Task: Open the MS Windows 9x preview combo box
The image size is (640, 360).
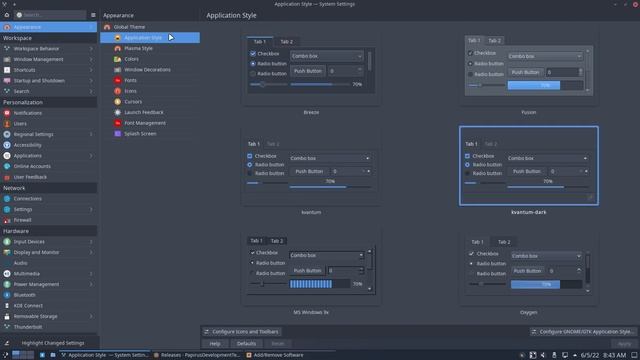Action: [327, 255]
